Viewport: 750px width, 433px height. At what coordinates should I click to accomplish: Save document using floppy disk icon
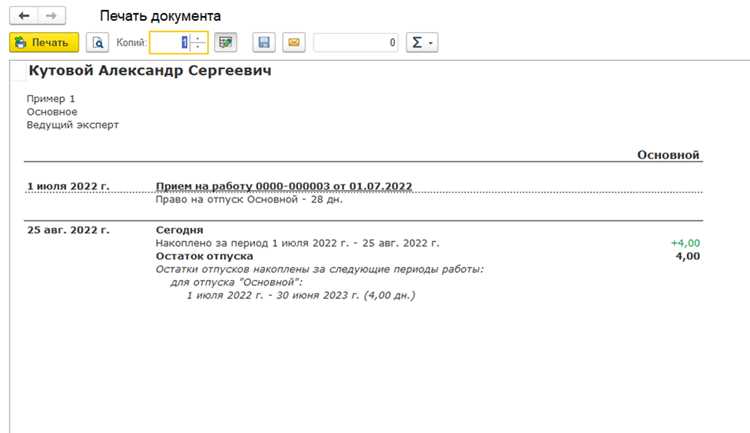pyautogui.click(x=264, y=43)
